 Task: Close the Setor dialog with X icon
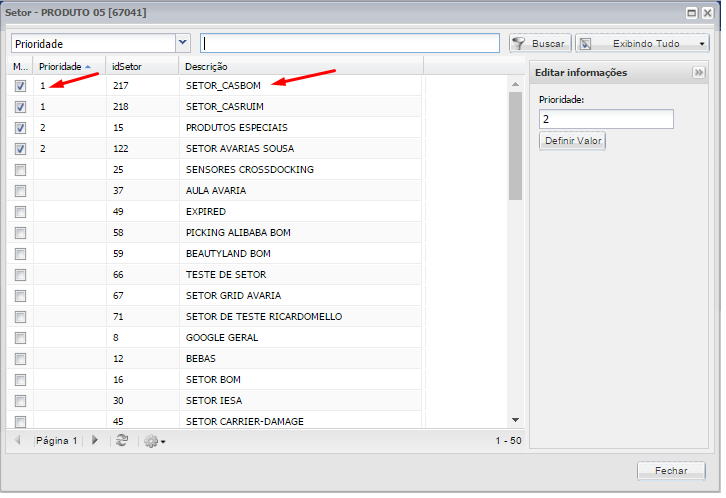tap(707, 13)
